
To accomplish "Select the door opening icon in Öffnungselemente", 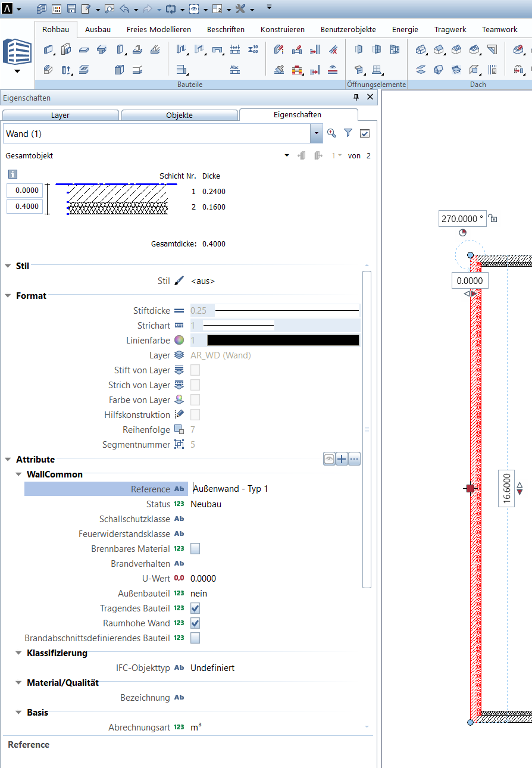I will 359,50.
